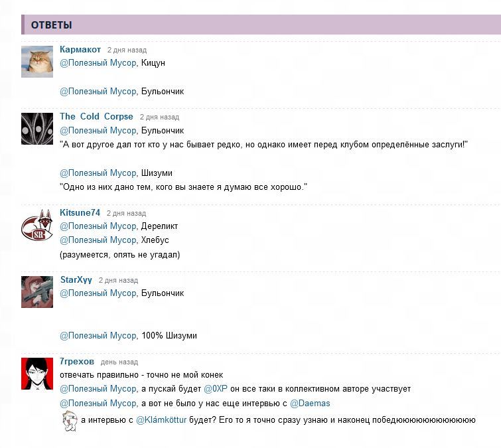Image resolution: width=501 pixels, height=448 pixels.
Task: Follow the @0XP mention link
Action: click(216, 389)
